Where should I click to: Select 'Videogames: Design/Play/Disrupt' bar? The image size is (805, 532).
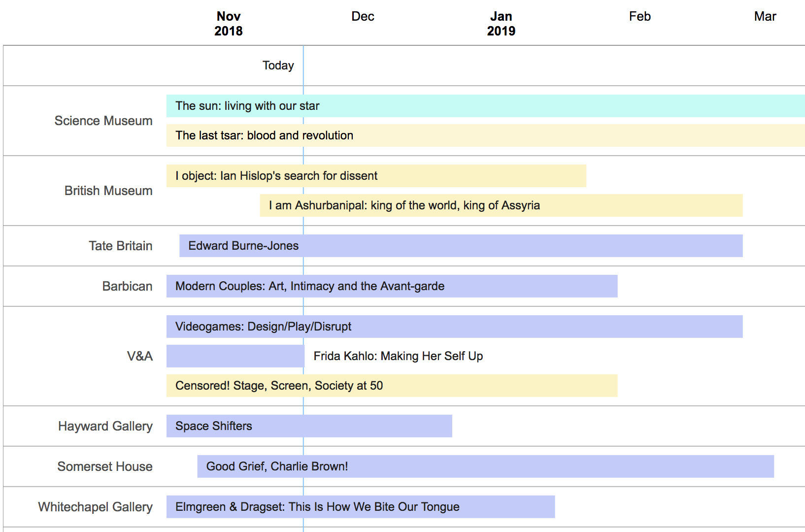click(x=454, y=327)
